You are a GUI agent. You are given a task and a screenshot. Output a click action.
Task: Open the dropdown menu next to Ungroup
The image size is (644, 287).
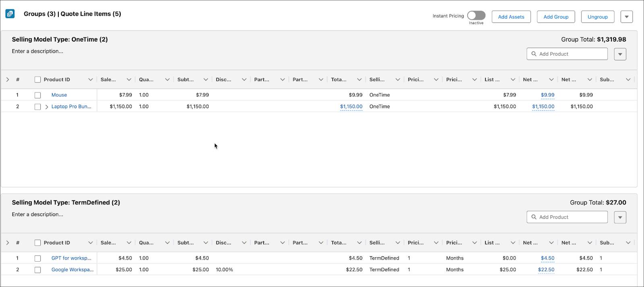pyautogui.click(x=627, y=17)
